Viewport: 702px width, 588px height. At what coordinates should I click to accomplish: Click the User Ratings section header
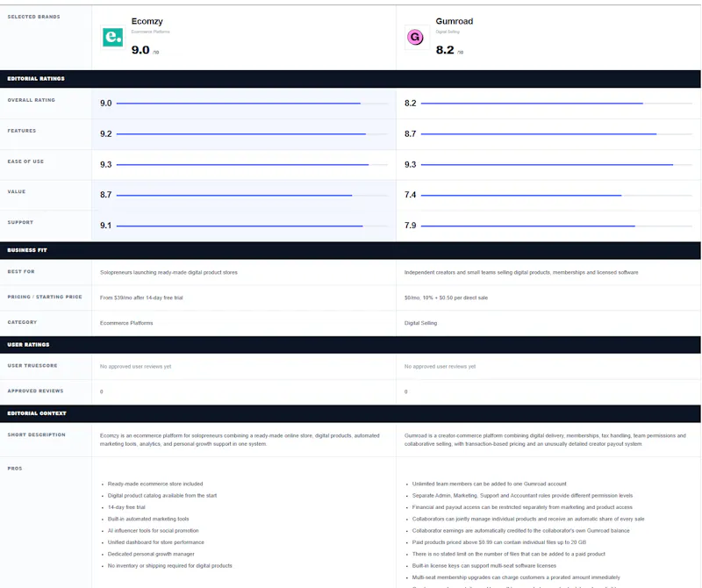coord(350,345)
